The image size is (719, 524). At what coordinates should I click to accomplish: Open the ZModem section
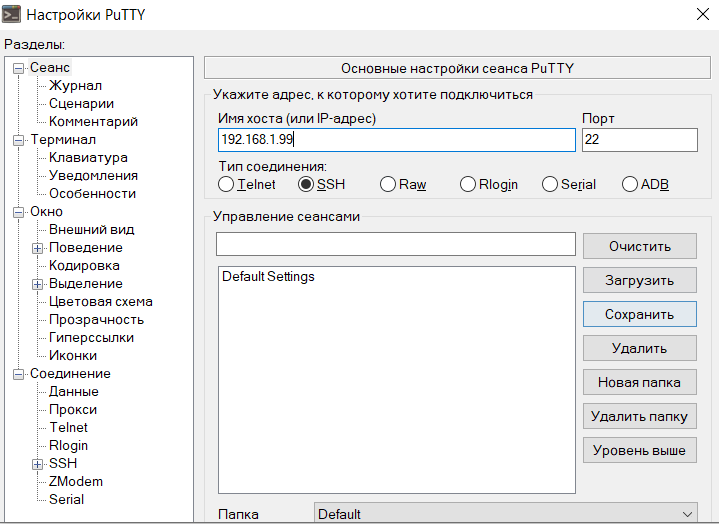[x=76, y=481]
